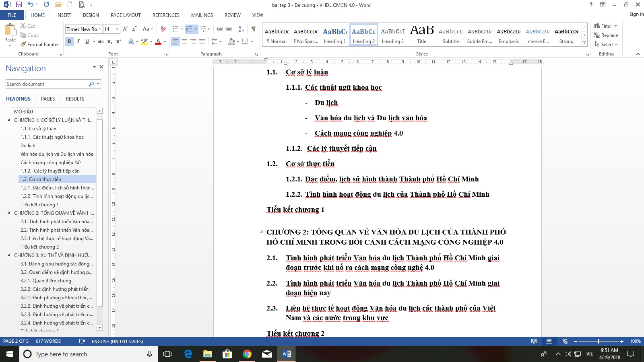The height and width of the screenshot is (362, 644).
Task: Open Task View on the taskbar
Action: click(167, 354)
